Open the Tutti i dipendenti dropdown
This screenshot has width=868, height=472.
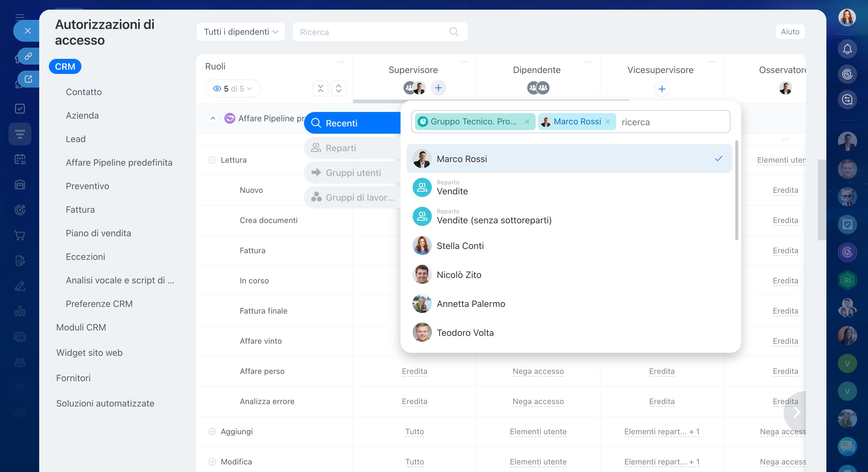[x=241, y=32]
